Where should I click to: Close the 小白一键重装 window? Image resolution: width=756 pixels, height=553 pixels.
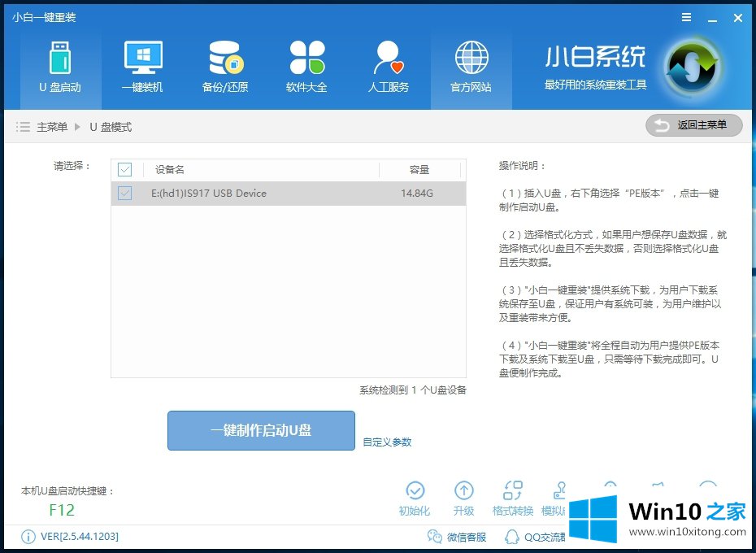[737, 18]
